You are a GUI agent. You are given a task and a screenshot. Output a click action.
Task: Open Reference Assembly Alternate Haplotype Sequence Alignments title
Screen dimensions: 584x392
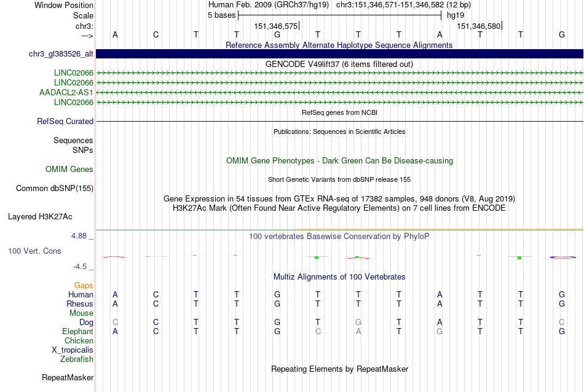click(339, 45)
